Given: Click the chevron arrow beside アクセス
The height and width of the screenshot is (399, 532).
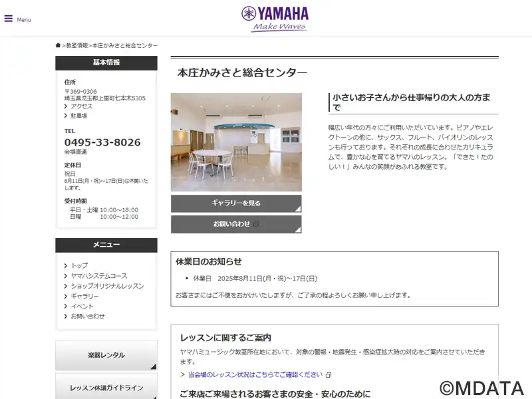Looking at the screenshot, I should (x=66, y=106).
